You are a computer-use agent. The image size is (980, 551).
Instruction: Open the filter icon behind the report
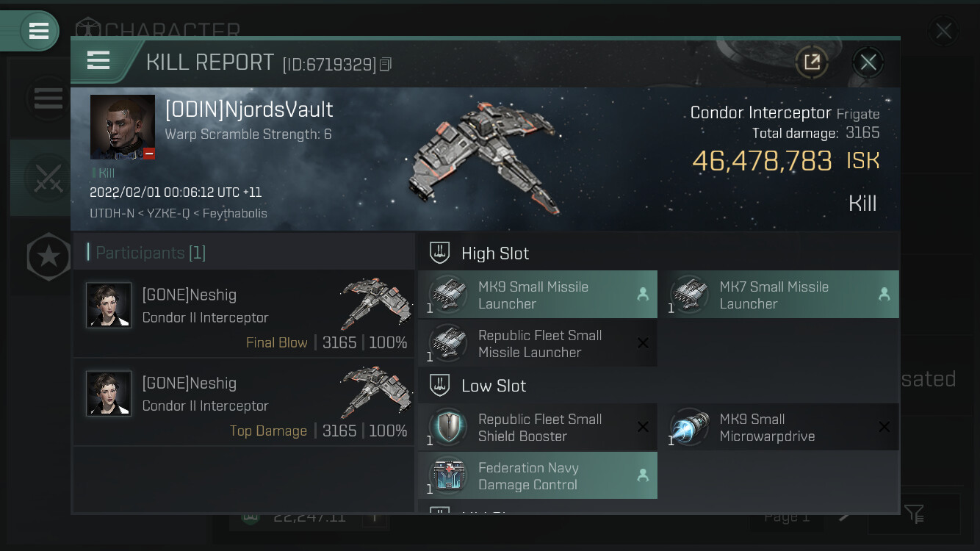[x=915, y=514]
